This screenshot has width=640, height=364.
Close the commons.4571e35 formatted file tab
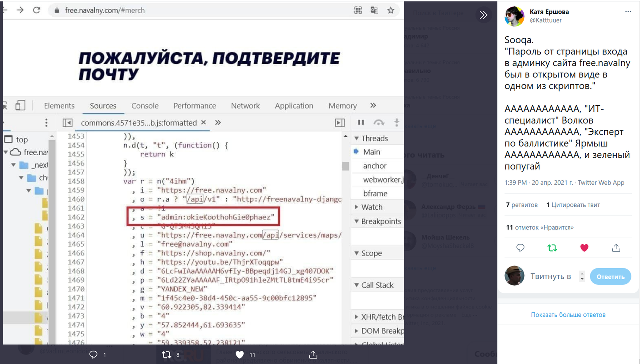point(203,122)
